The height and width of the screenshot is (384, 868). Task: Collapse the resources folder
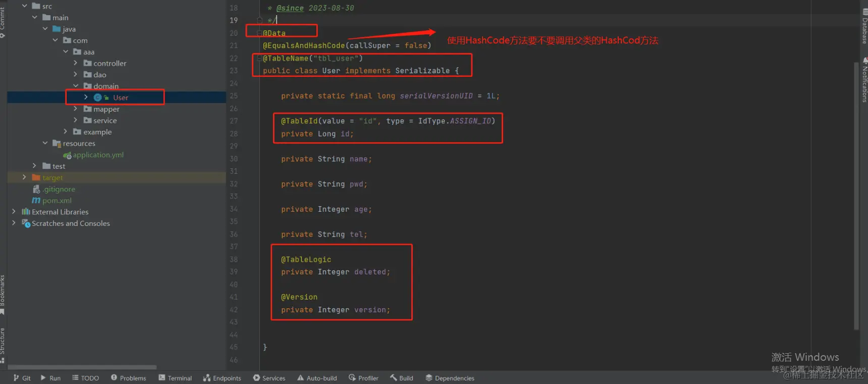(45, 143)
